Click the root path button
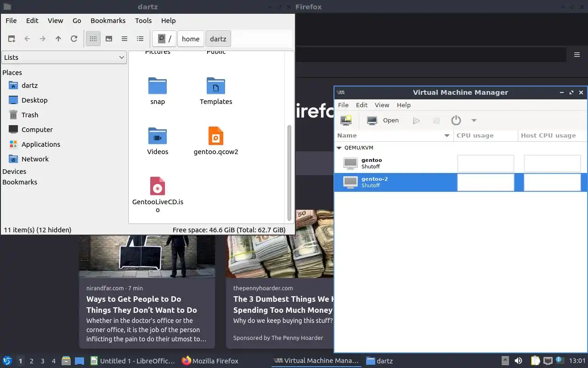This screenshot has width=588, height=368. point(164,39)
